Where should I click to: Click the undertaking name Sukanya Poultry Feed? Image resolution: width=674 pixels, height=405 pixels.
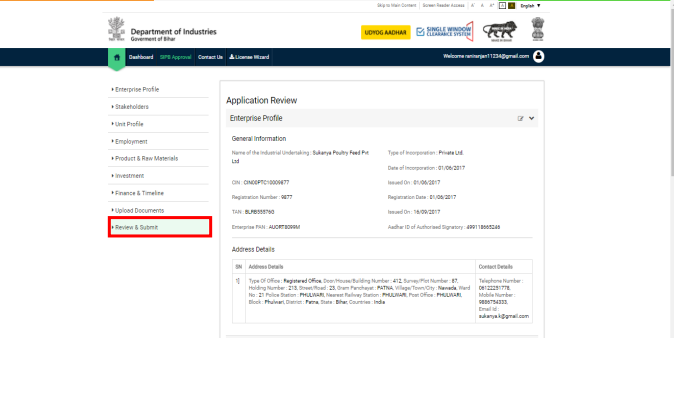[x=340, y=153]
